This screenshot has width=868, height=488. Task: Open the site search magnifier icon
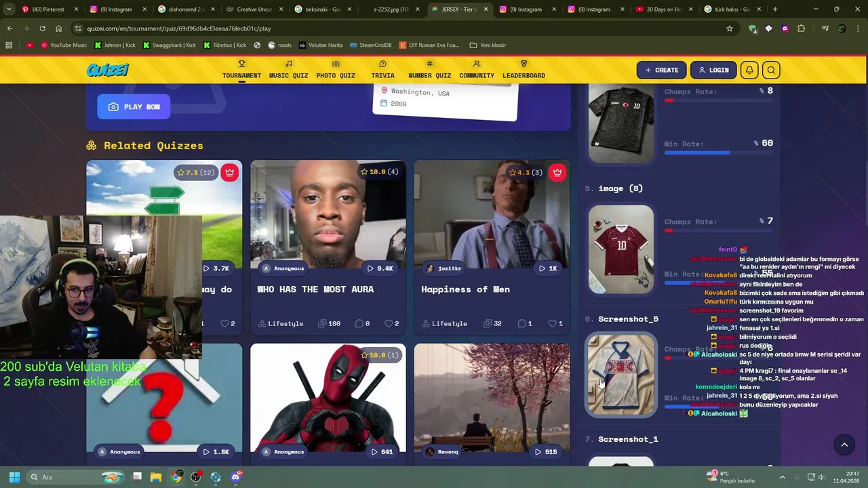pyautogui.click(x=771, y=70)
